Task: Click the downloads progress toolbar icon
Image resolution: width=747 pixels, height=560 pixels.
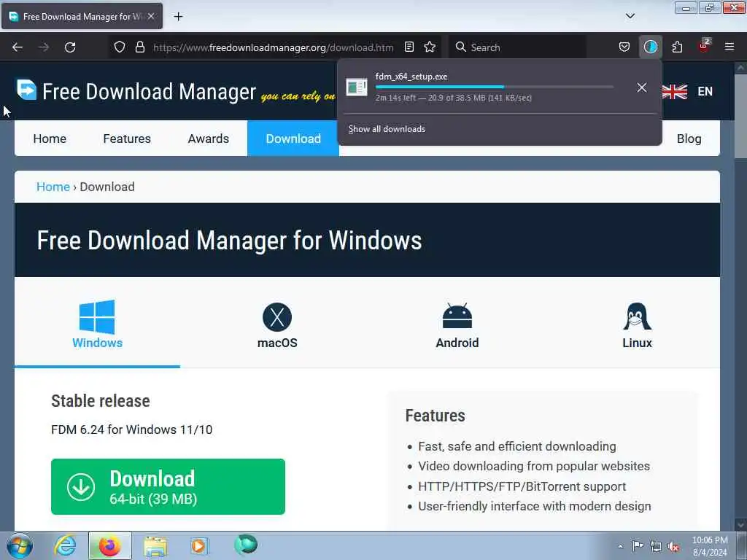Action: [x=650, y=47]
